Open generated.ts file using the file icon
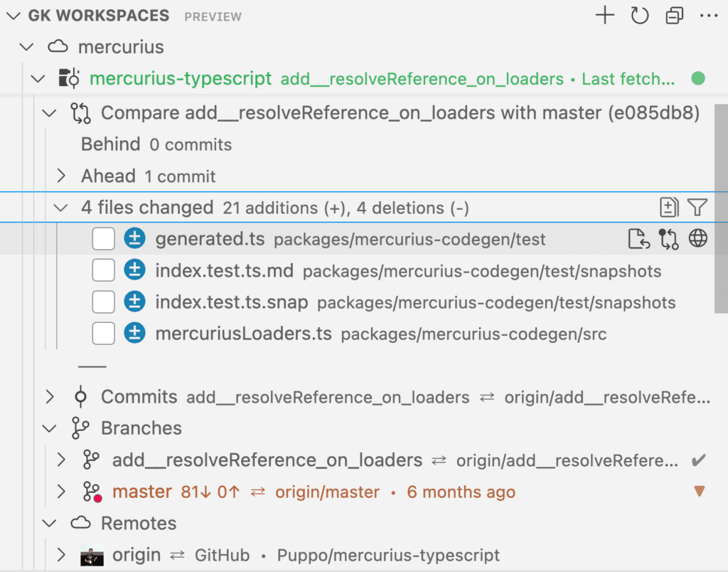Screen dimensions: 728x572 click(x=638, y=238)
